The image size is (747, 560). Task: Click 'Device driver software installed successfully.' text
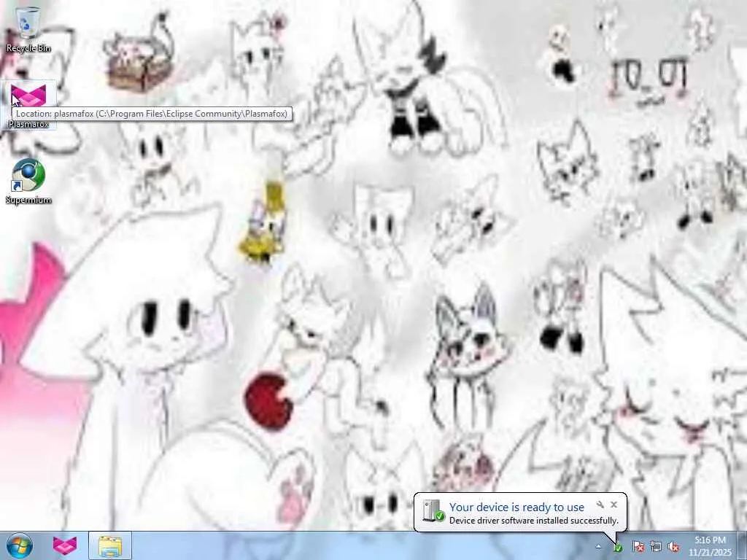[533, 521]
